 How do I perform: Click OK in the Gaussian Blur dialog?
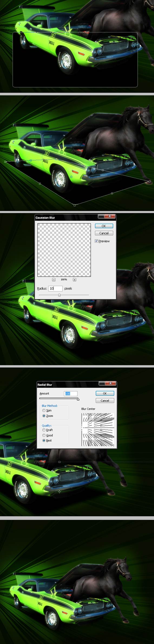104,226
